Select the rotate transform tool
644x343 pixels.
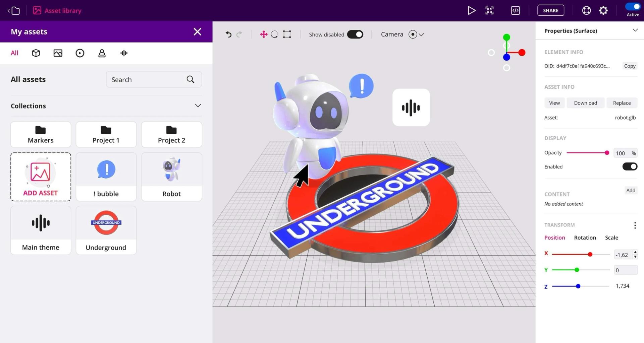click(x=274, y=34)
